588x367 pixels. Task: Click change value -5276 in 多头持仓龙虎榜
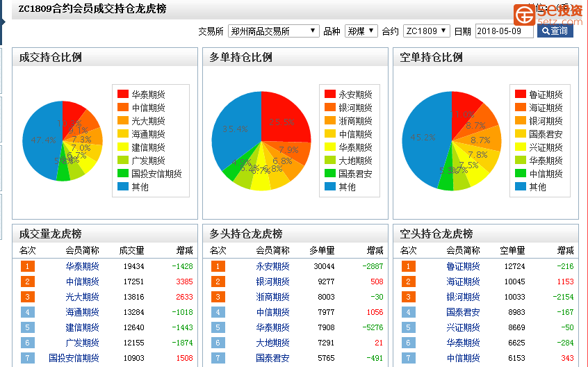click(373, 327)
